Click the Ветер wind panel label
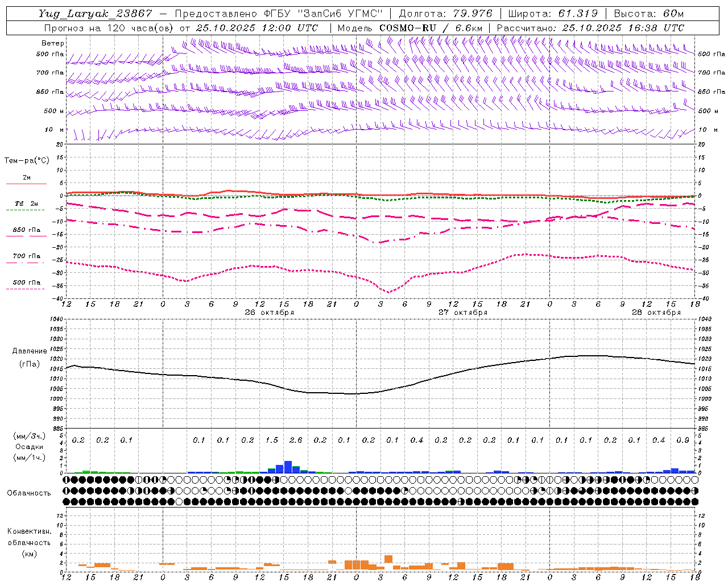The height and width of the screenshot is (582, 728). [x=53, y=43]
